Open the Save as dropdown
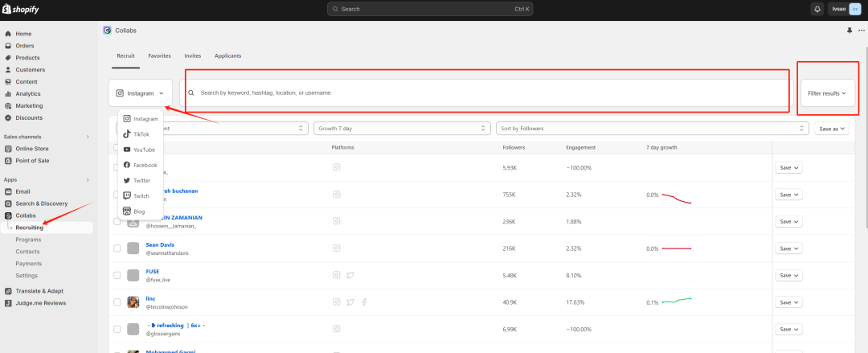The width and height of the screenshot is (868, 353). [832, 128]
